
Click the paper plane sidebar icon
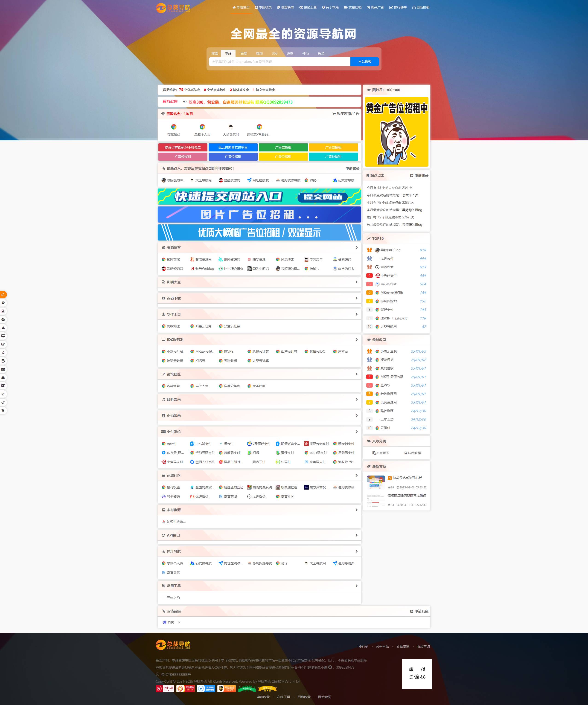3,402
